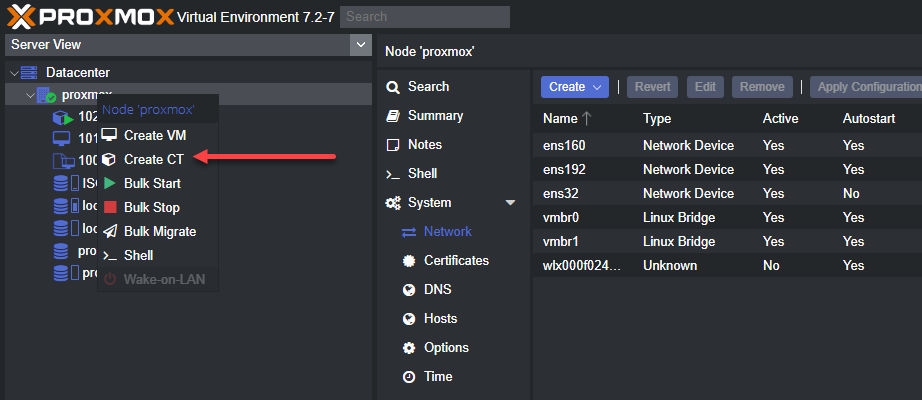
Task: Click the red Bulk Stop square icon
Action: pyautogui.click(x=110, y=208)
